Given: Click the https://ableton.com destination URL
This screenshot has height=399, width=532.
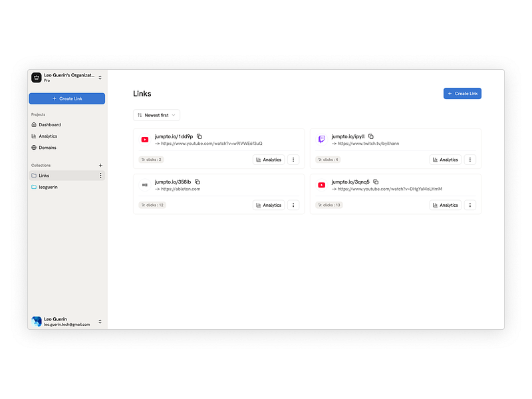Looking at the screenshot, I should click(x=180, y=189).
